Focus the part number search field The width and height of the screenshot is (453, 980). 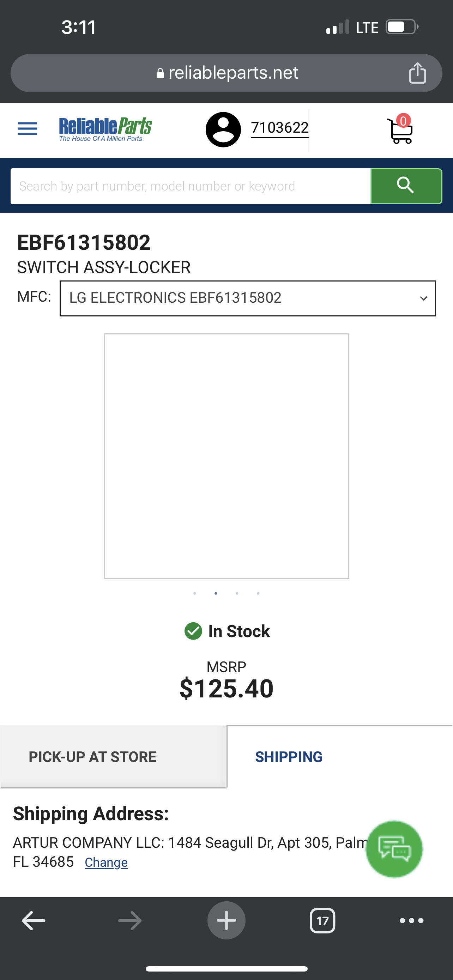(191, 186)
